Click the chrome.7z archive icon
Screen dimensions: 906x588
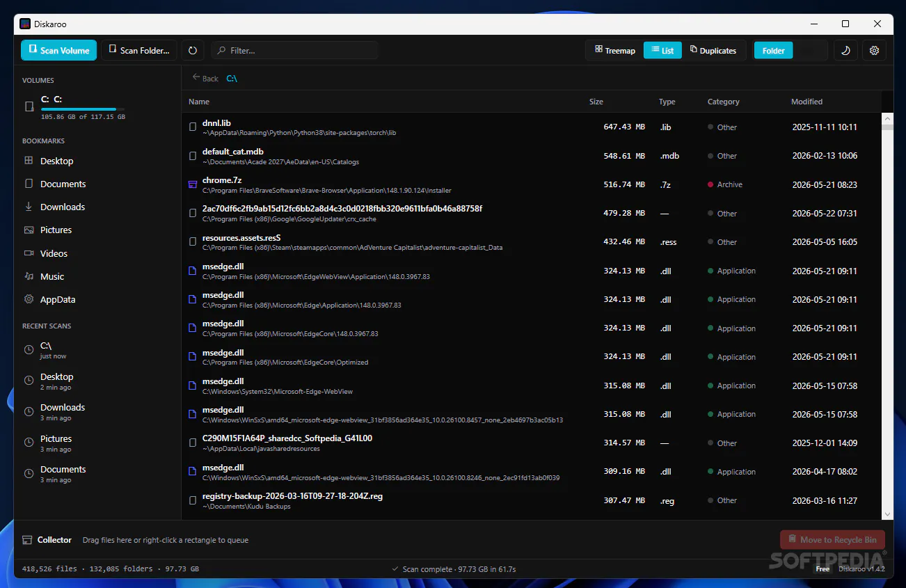pos(193,184)
